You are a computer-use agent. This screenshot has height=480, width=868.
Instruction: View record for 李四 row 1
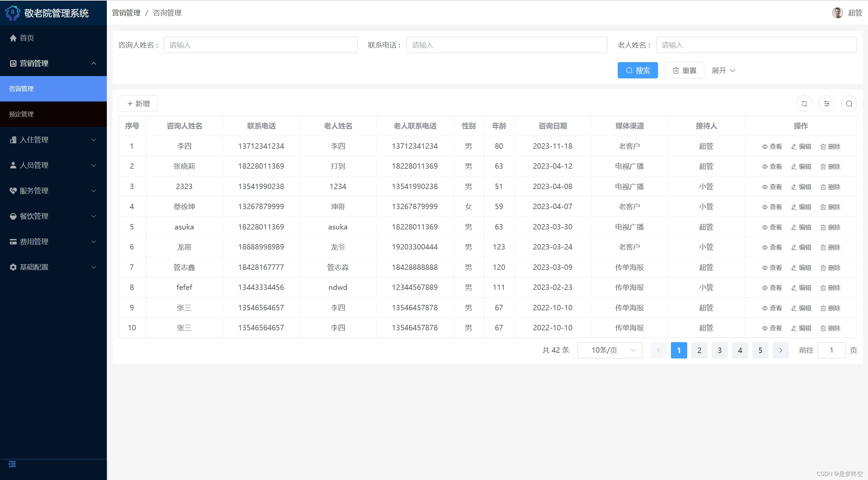pyautogui.click(x=772, y=146)
